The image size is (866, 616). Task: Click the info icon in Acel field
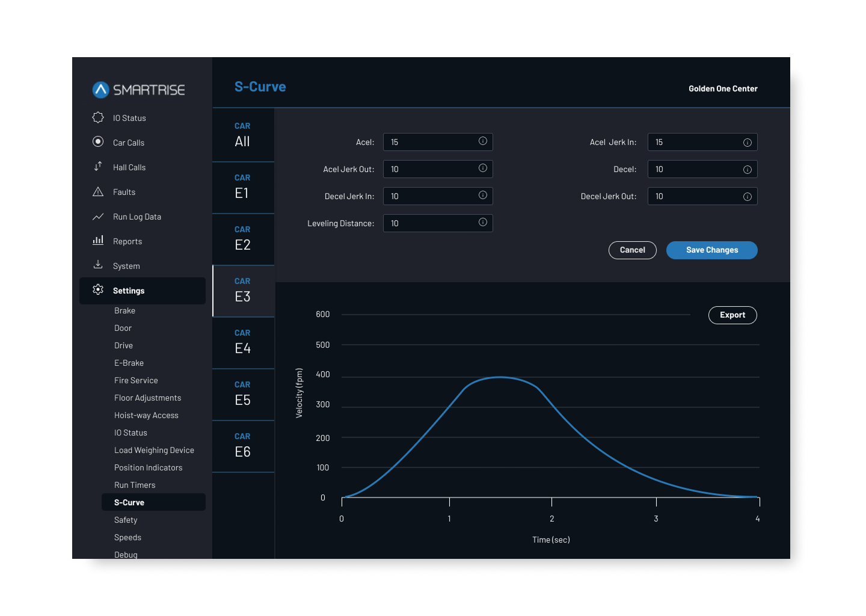[482, 141]
